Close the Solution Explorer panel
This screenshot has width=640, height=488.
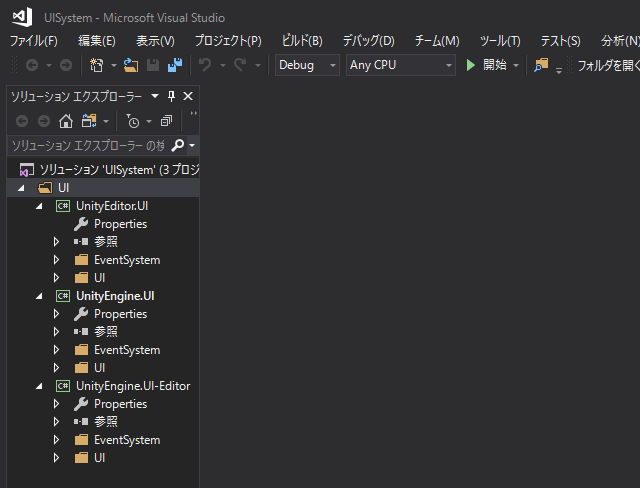[x=188, y=96]
